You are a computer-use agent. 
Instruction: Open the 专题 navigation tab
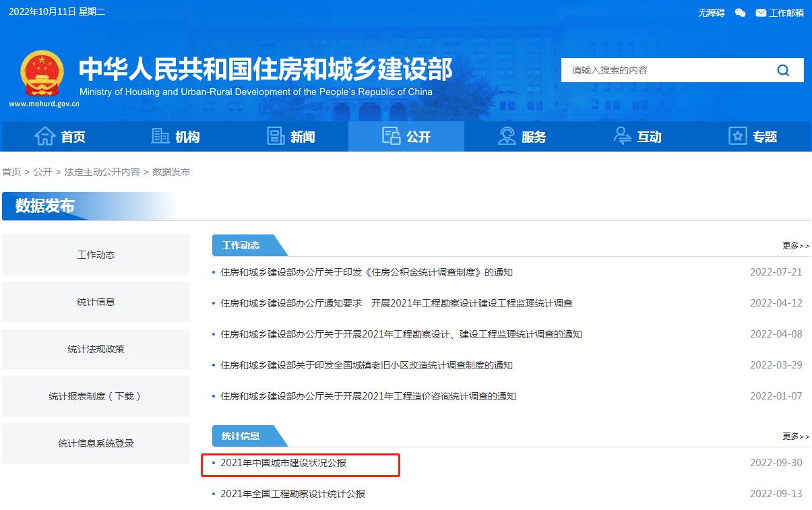tap(753, 137)
